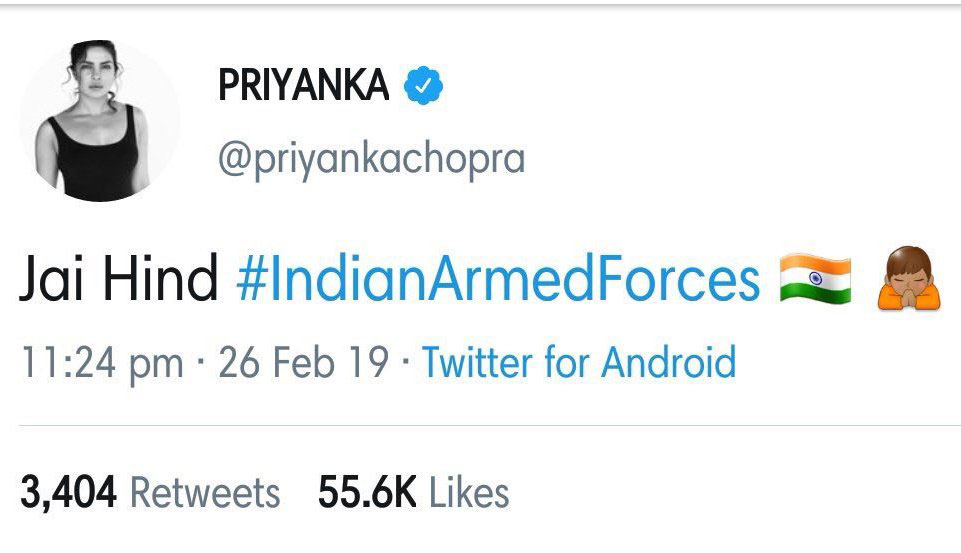Viewport: 961px width, 553px height.
Task: Click the horizontal divider below the timestamp
Action: [x=480, y=426]
